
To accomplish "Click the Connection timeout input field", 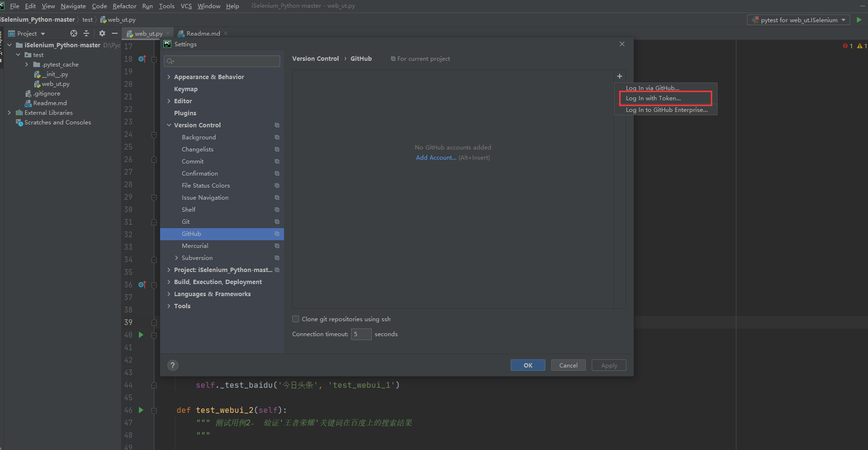I will [361, 334].
